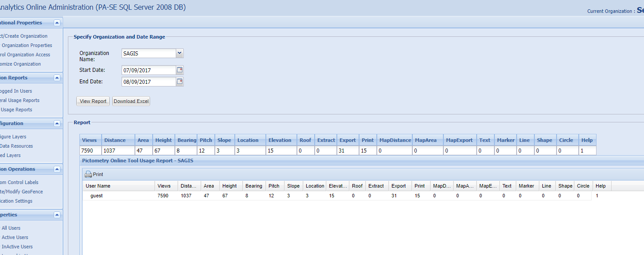
Task: Open All Users link
Action: [11, 228]
